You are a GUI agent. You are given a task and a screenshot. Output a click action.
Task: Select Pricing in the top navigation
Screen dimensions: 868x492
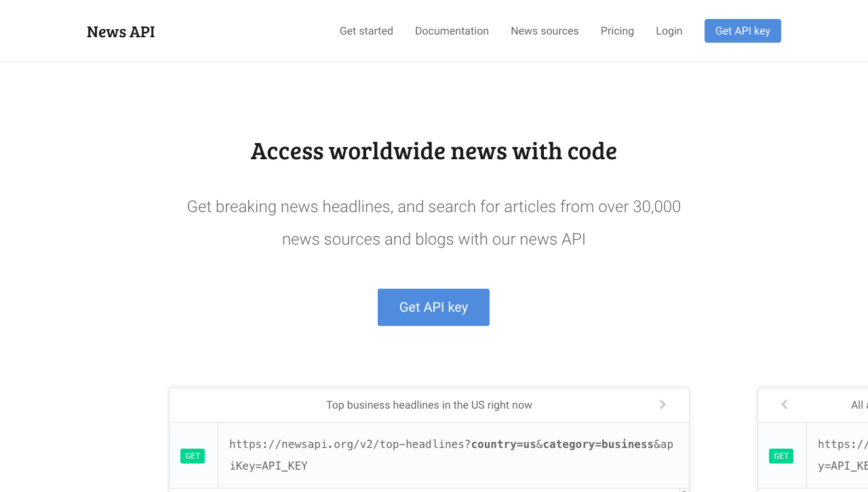click(x=617, y=31)
